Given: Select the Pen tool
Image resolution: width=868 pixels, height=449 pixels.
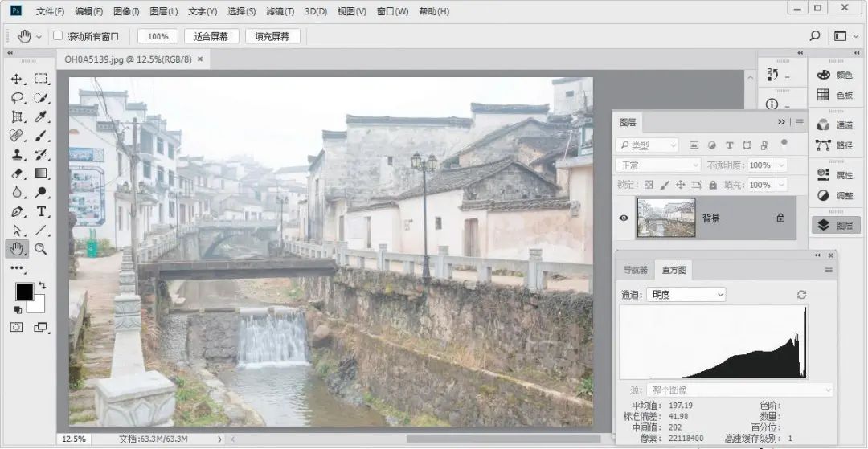Looking at the screenshot, I should [17, 211].
